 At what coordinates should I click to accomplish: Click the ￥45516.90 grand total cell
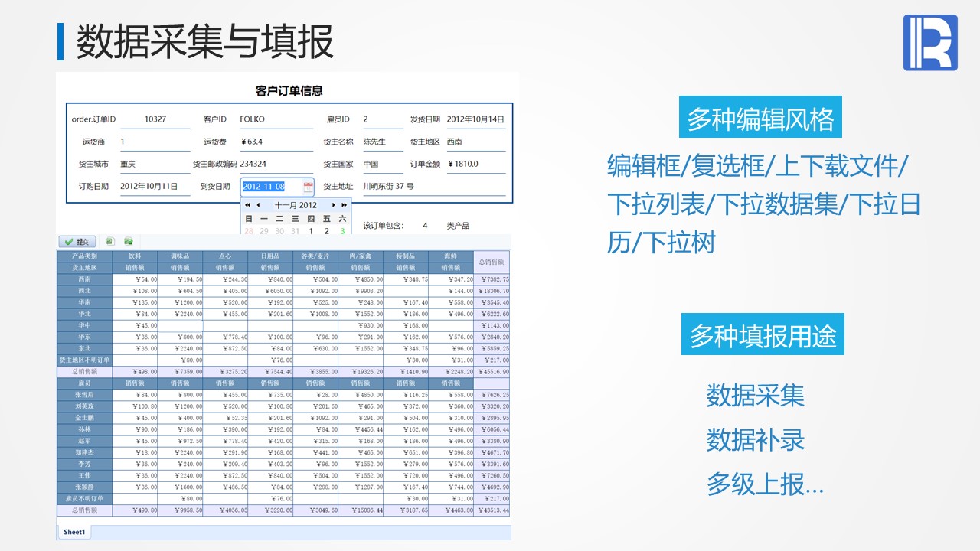492,371
